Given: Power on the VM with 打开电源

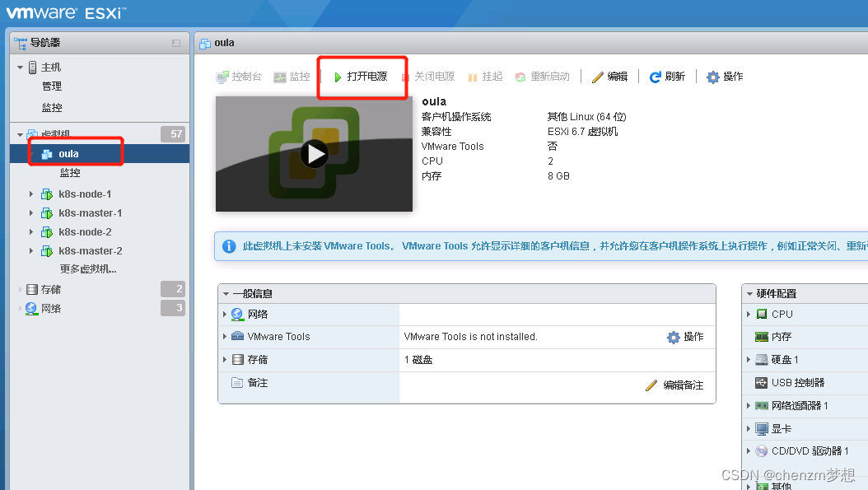Looking at the screenshot, I should (x=361, y=77).
